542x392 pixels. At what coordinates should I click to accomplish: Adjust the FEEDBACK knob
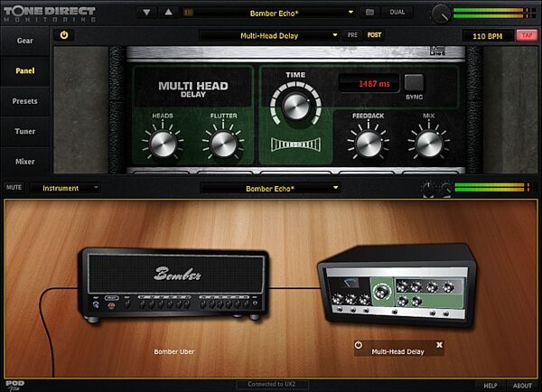(369, 144)
